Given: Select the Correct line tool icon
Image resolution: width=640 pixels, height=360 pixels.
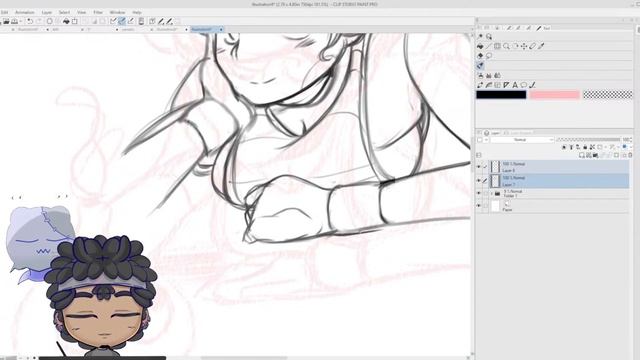Looking at the screenshot, I should (532, 85).
